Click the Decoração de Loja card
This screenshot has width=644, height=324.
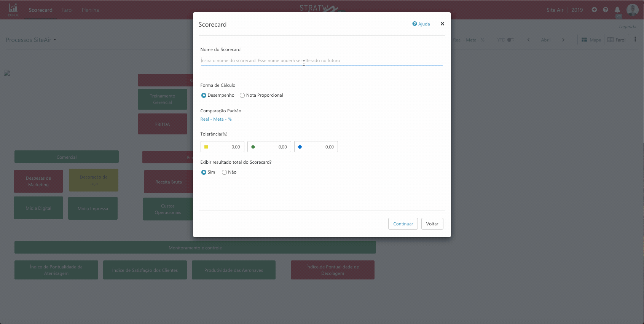click(94, 180)
